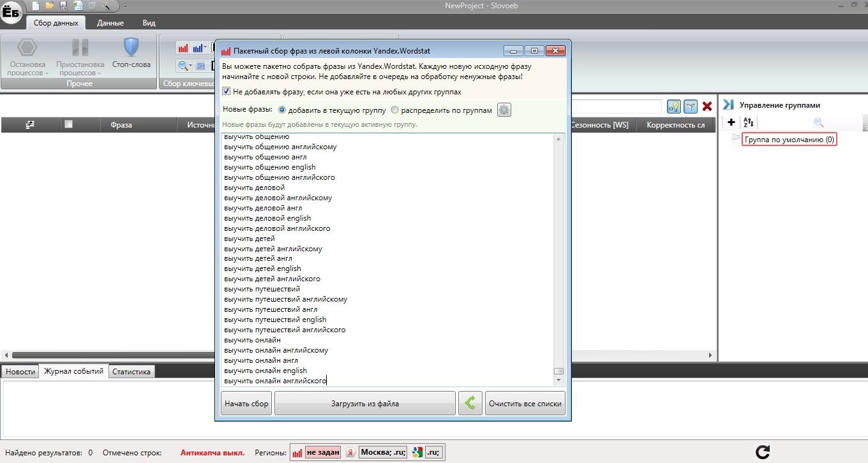Click the green back arrow button in dialog
Screen dimensions: 868x463
[470, 404]
